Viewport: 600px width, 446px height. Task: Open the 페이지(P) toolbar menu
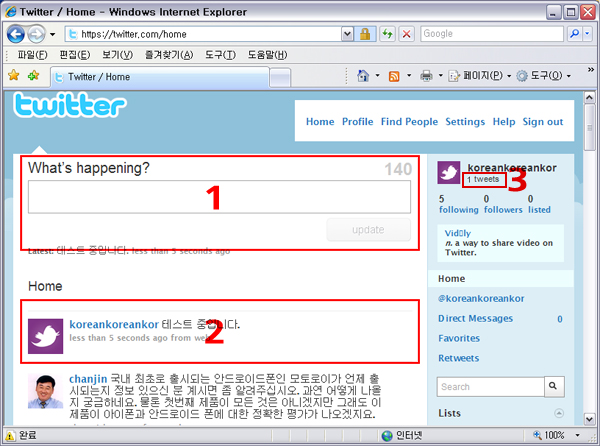point(480,76)
